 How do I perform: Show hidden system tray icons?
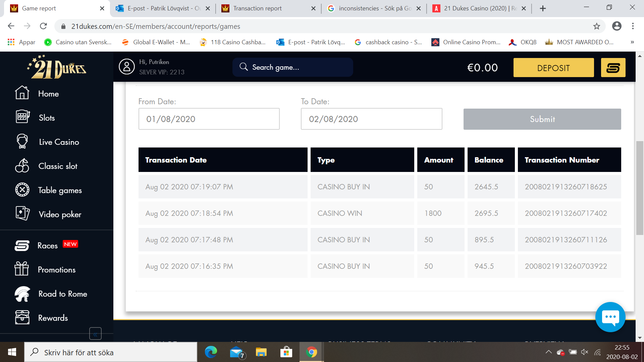click(x=548, y=352)
